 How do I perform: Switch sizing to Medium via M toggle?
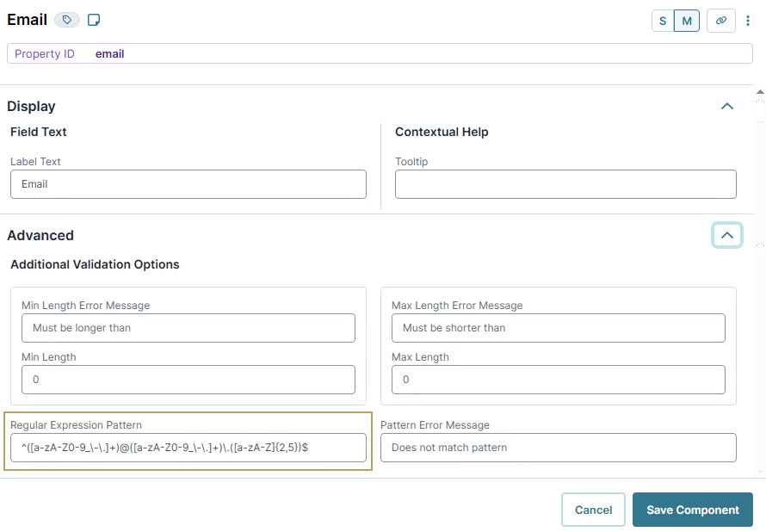687,20
